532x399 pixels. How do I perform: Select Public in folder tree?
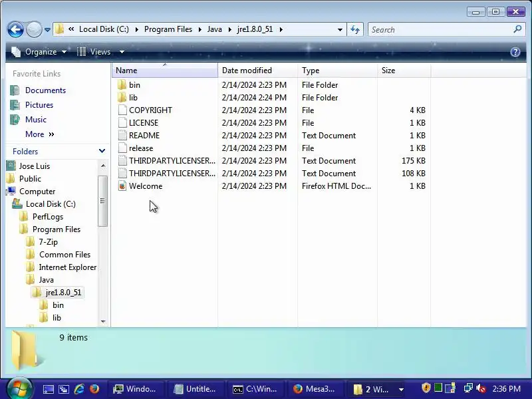(30, 179)
